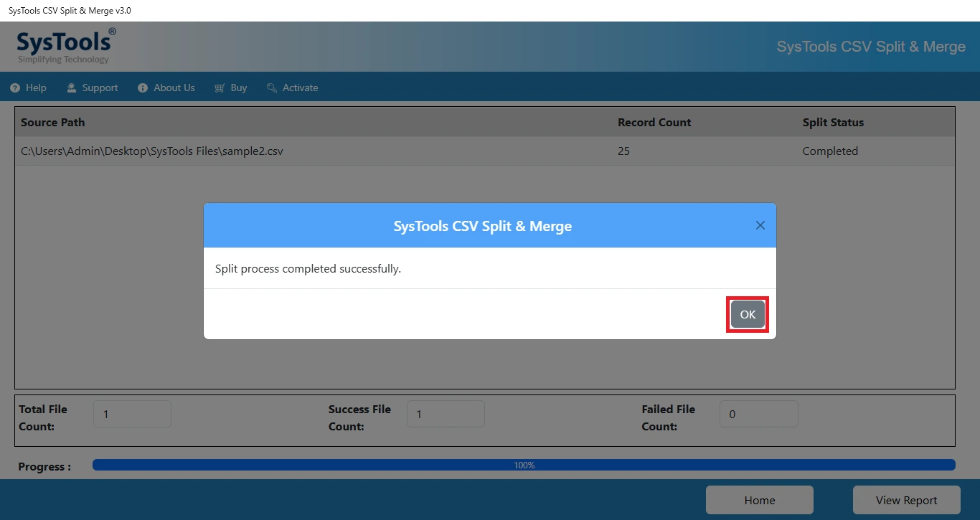
Task: Click the Split Status column header
Action: coord(833,122)
